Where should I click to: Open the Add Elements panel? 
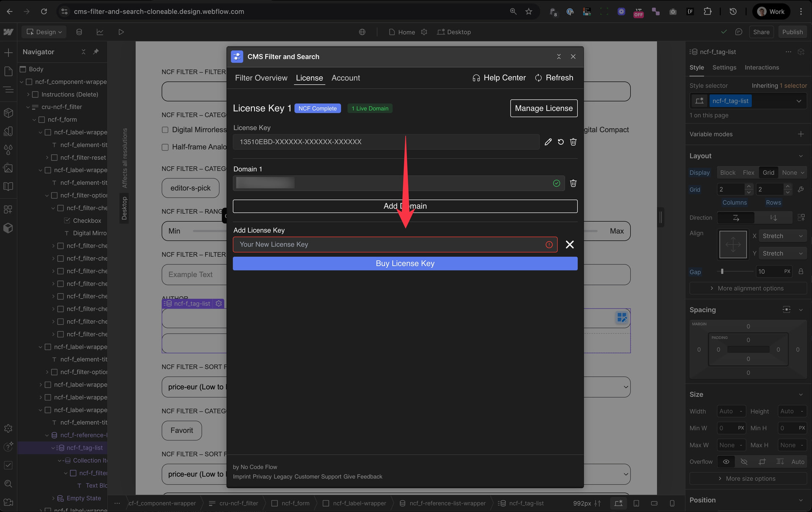coord(8,52)
